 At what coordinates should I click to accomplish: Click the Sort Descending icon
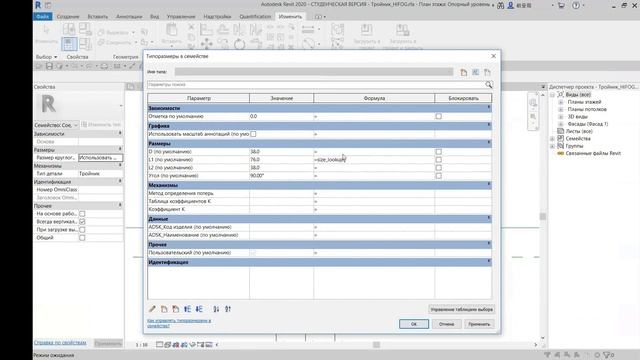click(x=228, y=309)
